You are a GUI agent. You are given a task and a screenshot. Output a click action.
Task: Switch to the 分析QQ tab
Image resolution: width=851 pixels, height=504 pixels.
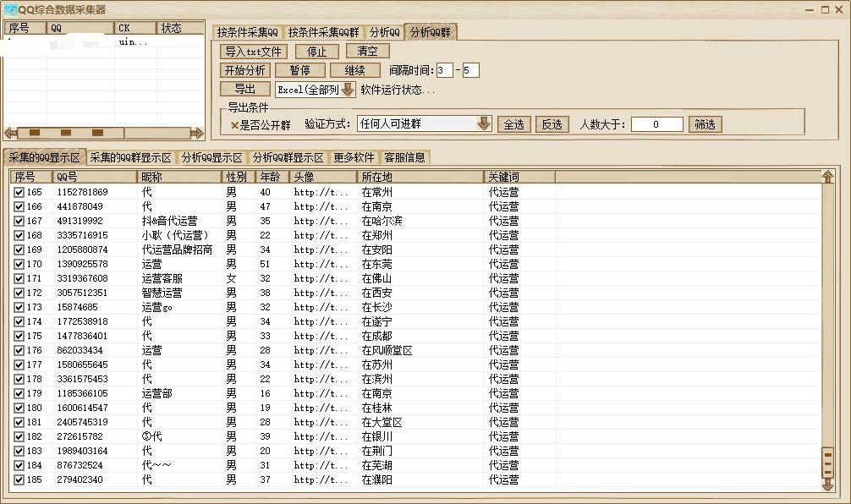coord(384,32)
